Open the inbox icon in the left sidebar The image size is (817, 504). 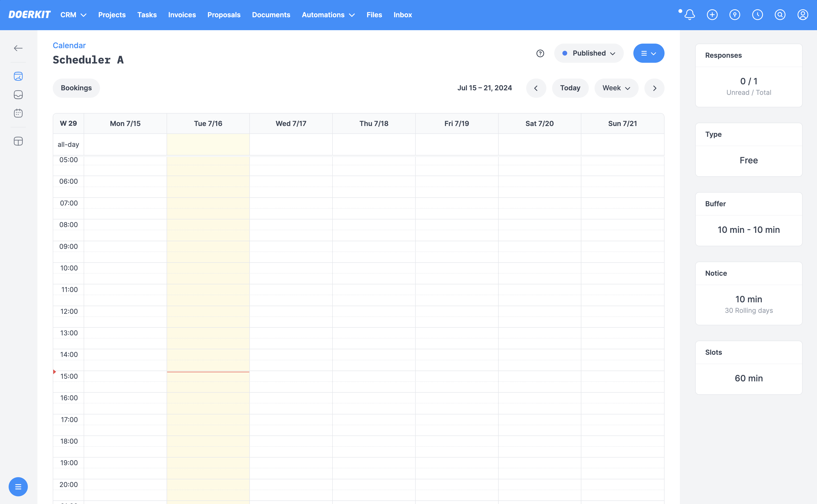[x=18, y=95]
